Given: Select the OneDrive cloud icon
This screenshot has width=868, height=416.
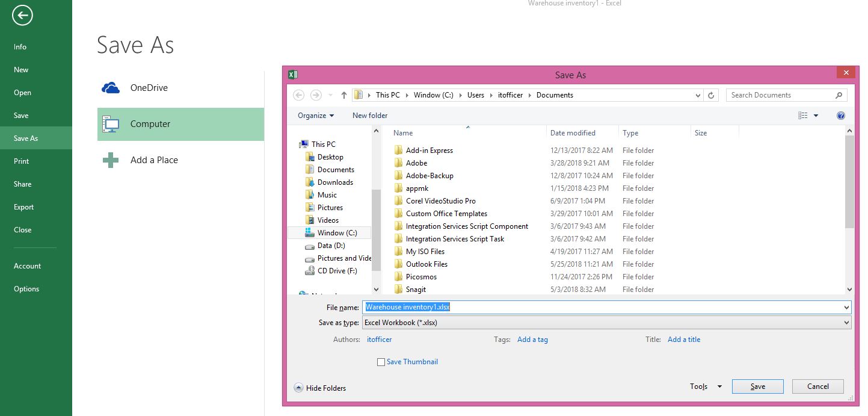Looking at the screenshot, I should point(111,88).
